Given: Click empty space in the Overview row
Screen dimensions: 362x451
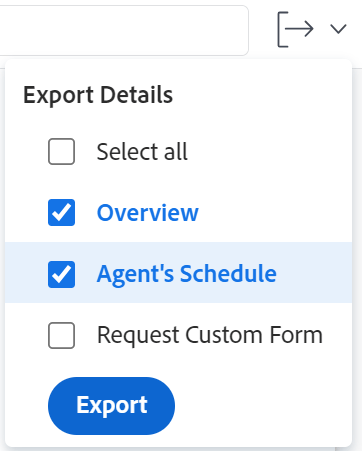Looking at the screenshot, I should [273, 212].
